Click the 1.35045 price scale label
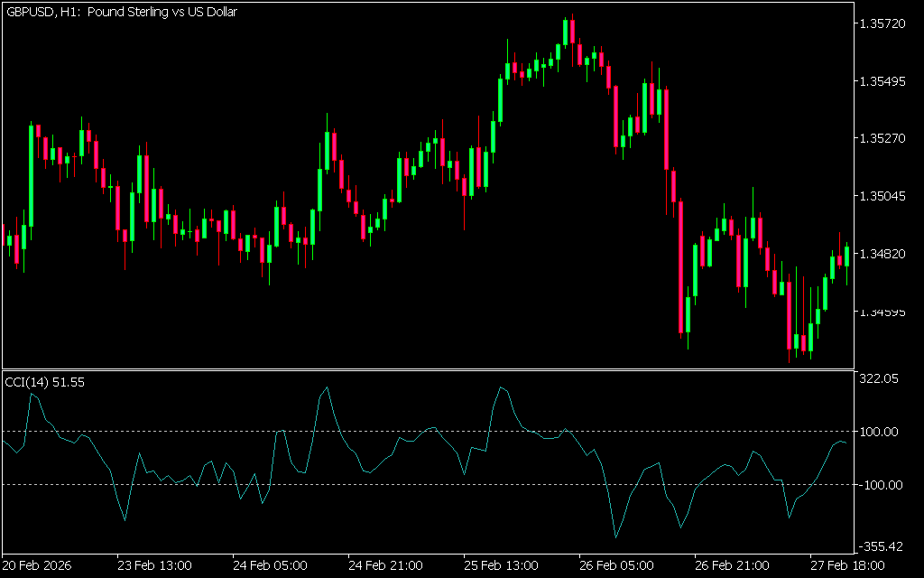 pos(882,196)
